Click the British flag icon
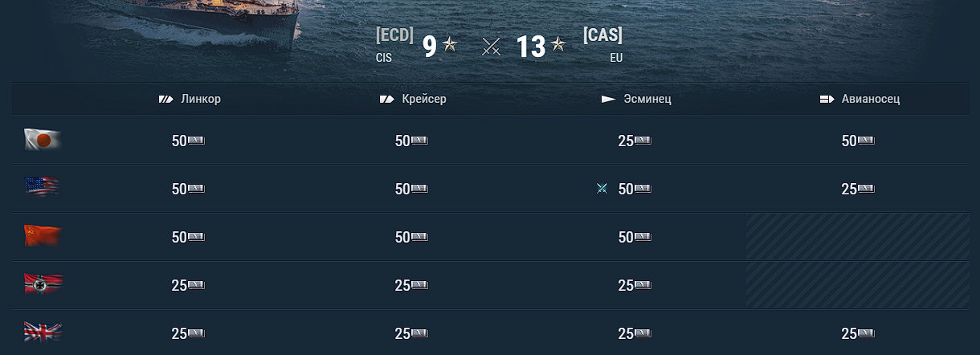This screenshot has width=980, height=355. click(43, 333)
